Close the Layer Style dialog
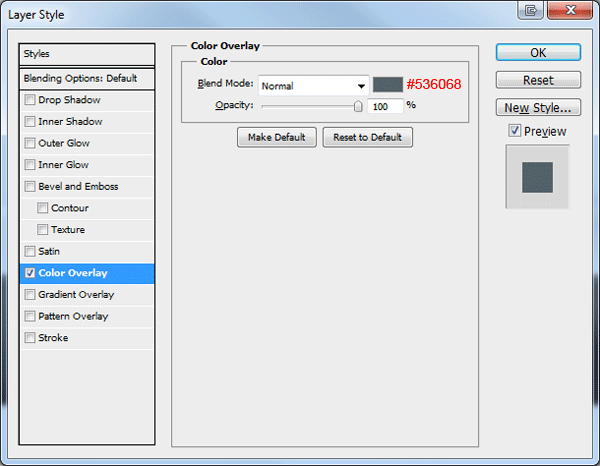 pos(571,10)
